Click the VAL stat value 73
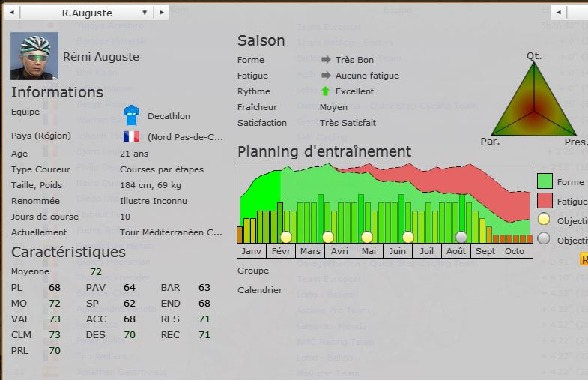The image size is (588, 380). [55, 319]
